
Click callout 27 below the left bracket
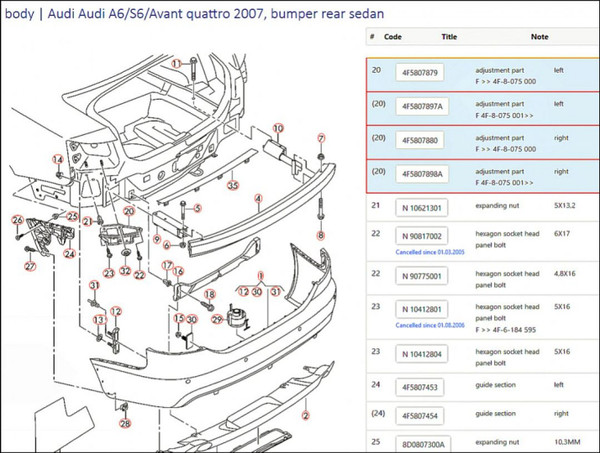click(x=29, y=267)
